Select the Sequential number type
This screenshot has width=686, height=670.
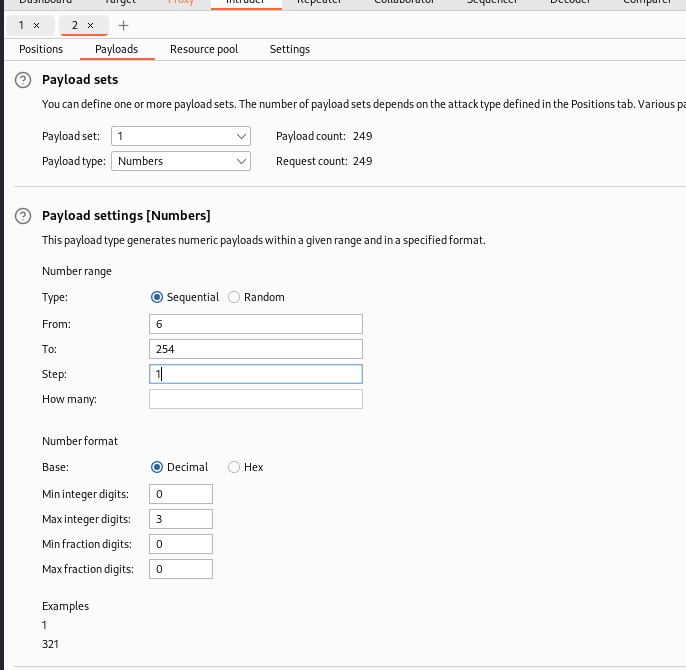[x=156, y=297]
